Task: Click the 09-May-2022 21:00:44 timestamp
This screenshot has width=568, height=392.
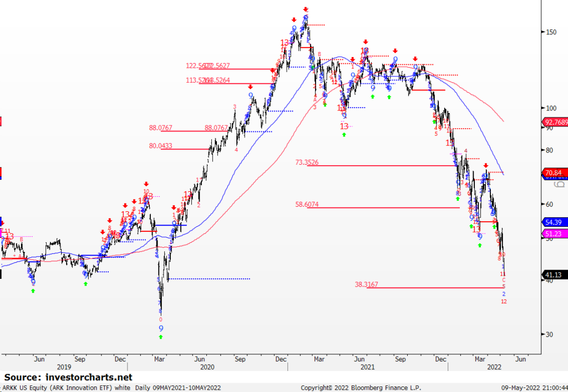Action: point(534,388)
